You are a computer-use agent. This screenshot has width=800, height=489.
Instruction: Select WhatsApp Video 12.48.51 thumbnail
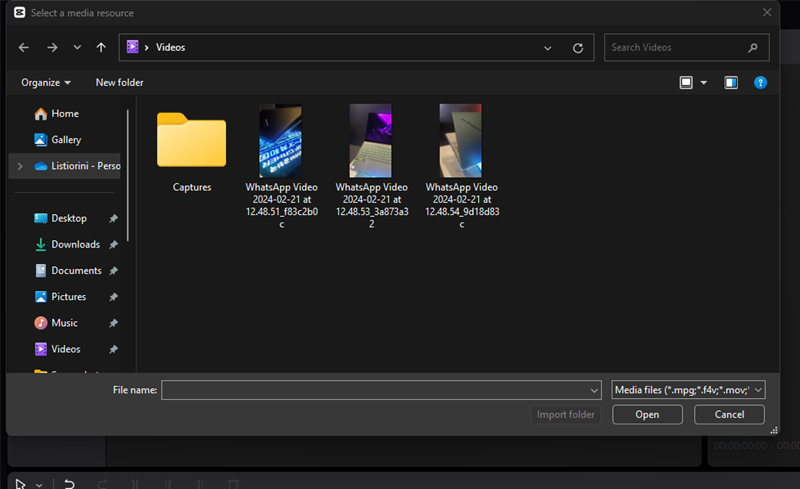(x=280, y=141)
